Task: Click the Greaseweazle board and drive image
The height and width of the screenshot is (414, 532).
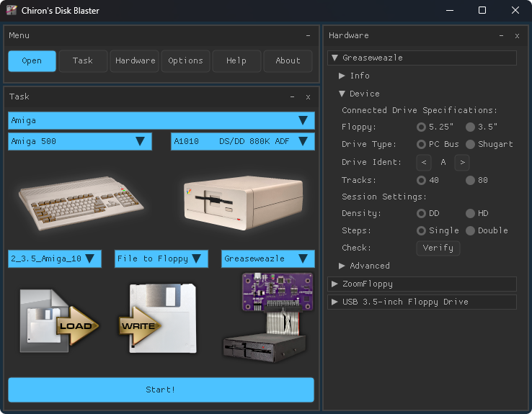Action: click(268, 318)
